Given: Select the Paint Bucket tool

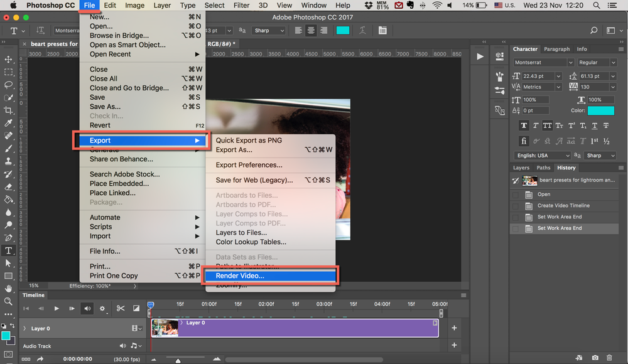Looking at the screenshot, I should pos(8,200).
